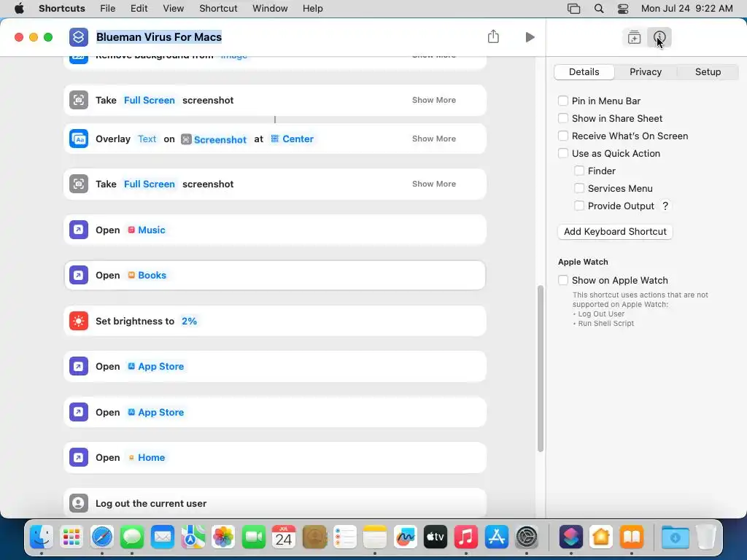Open the Shortcut menu
The width and height of the screenshot is (747, 560).
[x=218, y=9]
